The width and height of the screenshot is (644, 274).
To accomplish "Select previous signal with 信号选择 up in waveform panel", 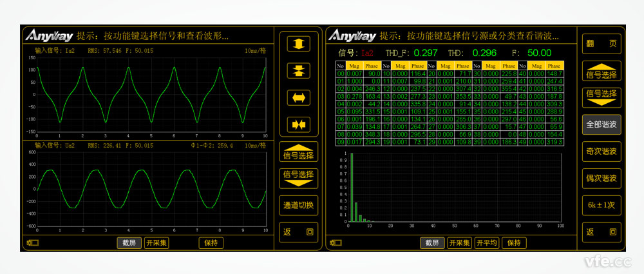I will pyautogui.click(x=298, y=153).
